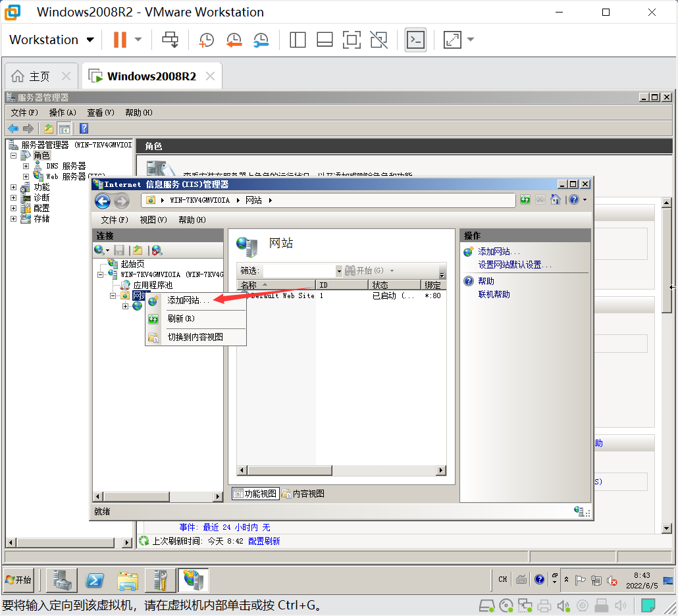Image resolution: width=678 pixels, height=616 pixels.
Task: Switch to 功能视图 tab
Action: click(255, 494)
